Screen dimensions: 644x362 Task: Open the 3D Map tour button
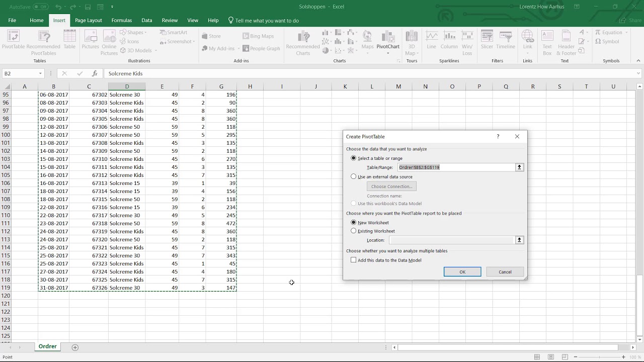pos(411,42)
